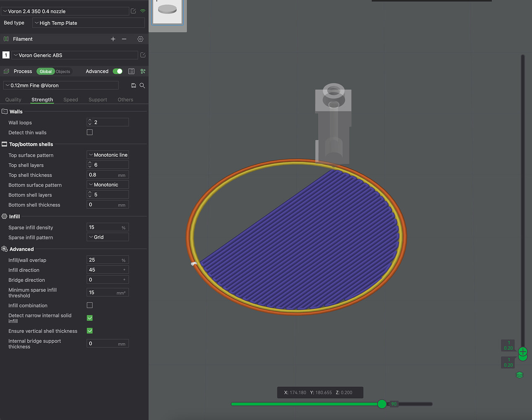The image size is (532, 420).
Task: Click the Top shell layers label
Action: 26,165
